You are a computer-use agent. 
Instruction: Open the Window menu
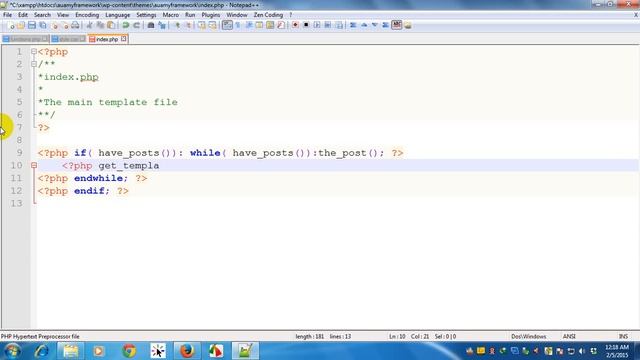coord(237,15)
